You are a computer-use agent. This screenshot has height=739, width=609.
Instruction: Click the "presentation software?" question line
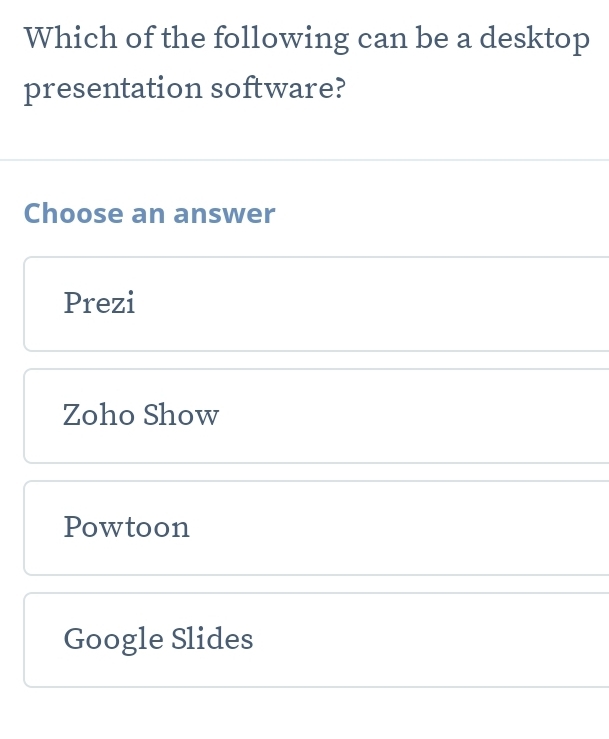point(185,90)
